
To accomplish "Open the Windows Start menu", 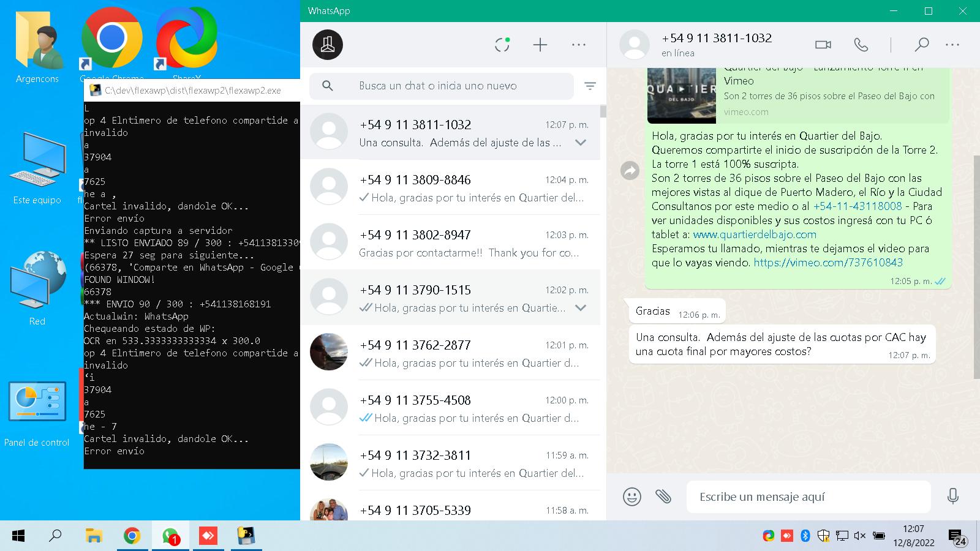I will [18, 536].
